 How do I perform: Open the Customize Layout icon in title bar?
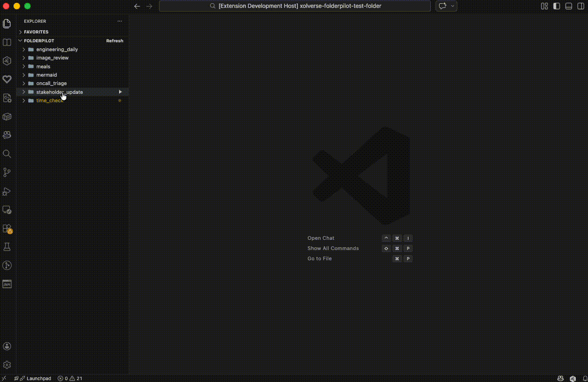coord(545,6)
